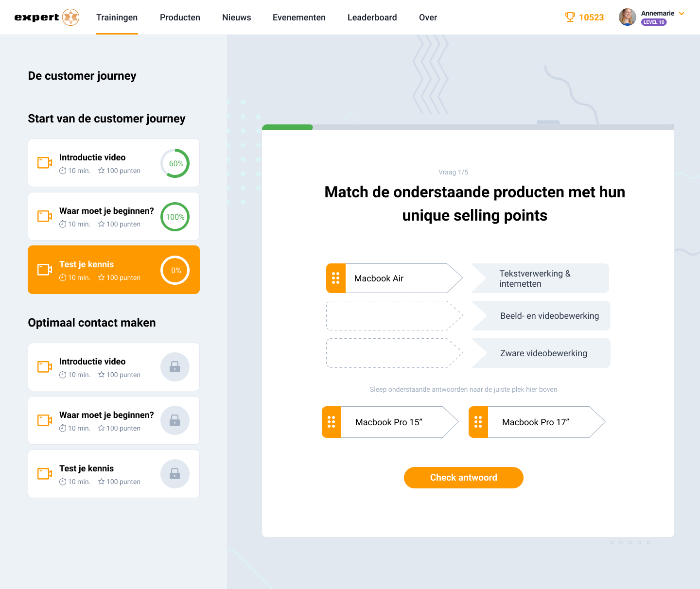The width and height of the screenshot is (700, 589).
Task: Select the Macbook Pro 17" answer chip
Action: point(537,422)
